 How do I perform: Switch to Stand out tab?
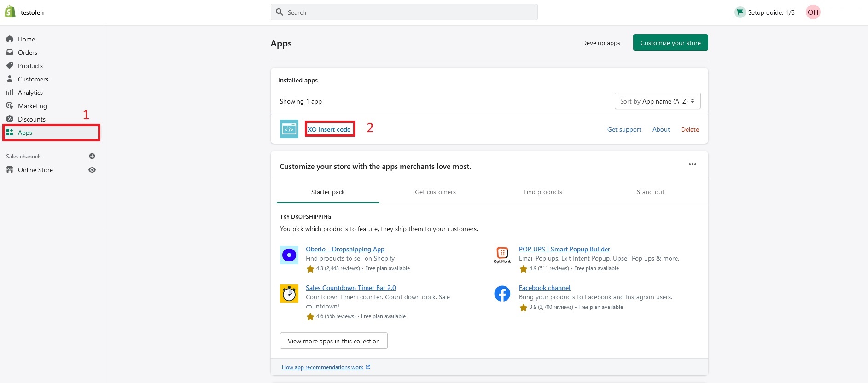[x=650, y=192]
